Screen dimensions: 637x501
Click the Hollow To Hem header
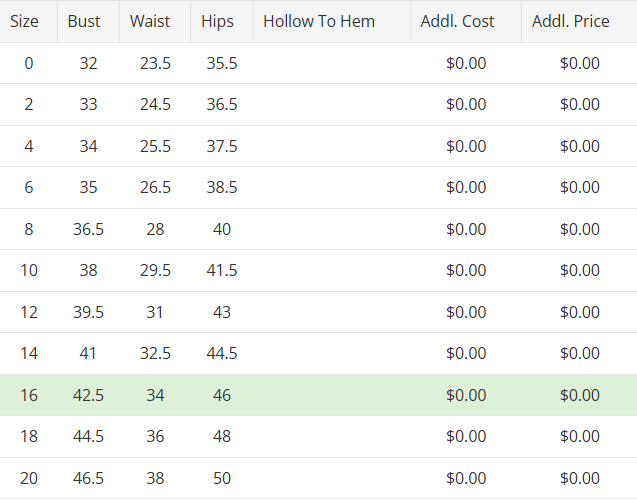[x=319, y=21]
